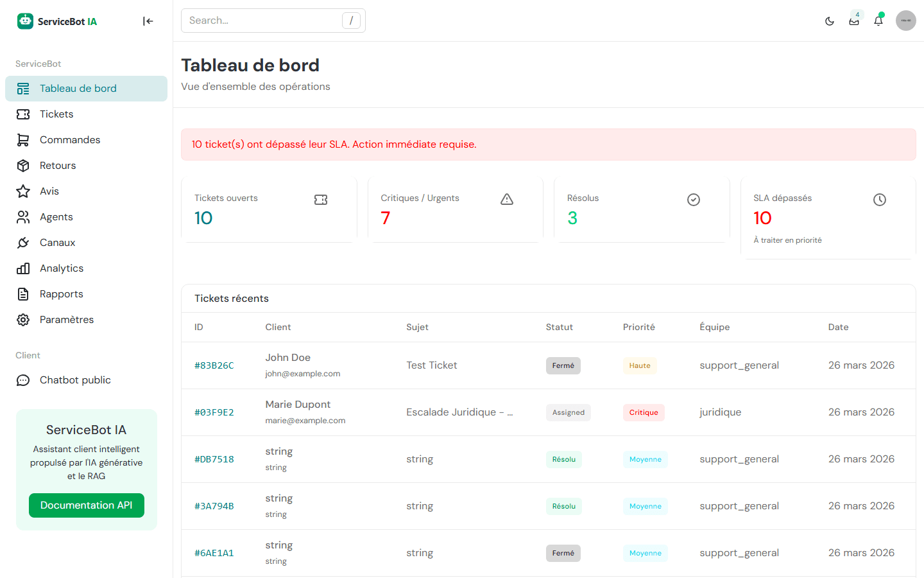Open Rapports in the sidebar

coord(86,294)
